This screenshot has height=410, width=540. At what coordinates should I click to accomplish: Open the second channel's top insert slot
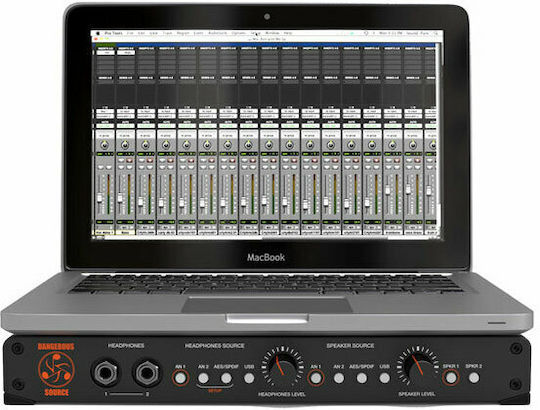[x=125, y=53]
